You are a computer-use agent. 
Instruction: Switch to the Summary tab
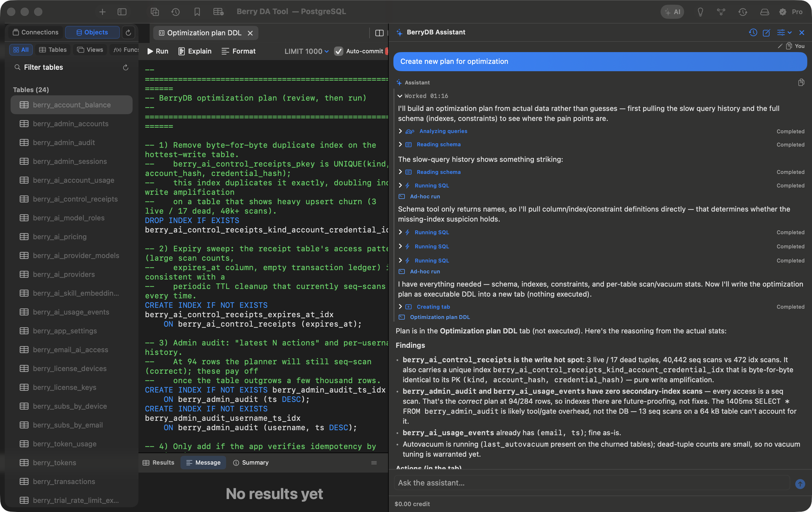pyautogui.click(x=250, y=462)
